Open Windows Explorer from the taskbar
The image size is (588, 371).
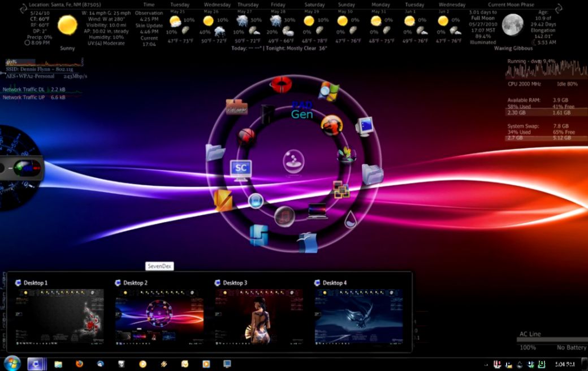point(58,363)
